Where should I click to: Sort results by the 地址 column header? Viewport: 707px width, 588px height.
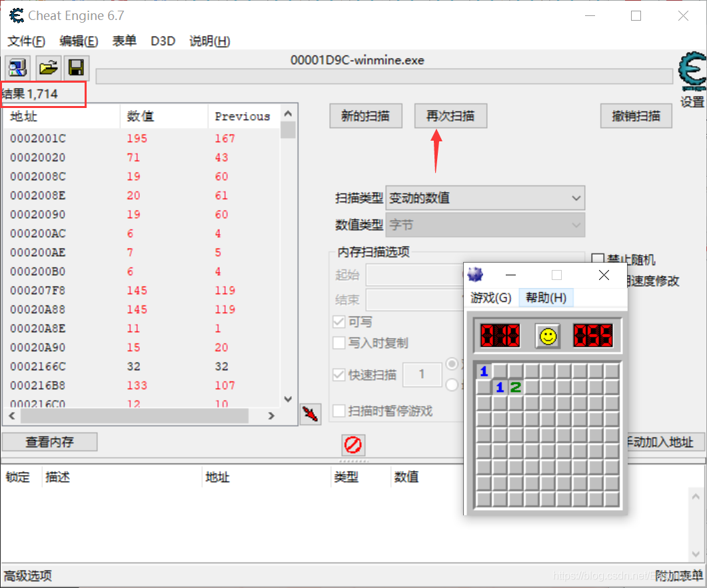[x=62, y=117]
